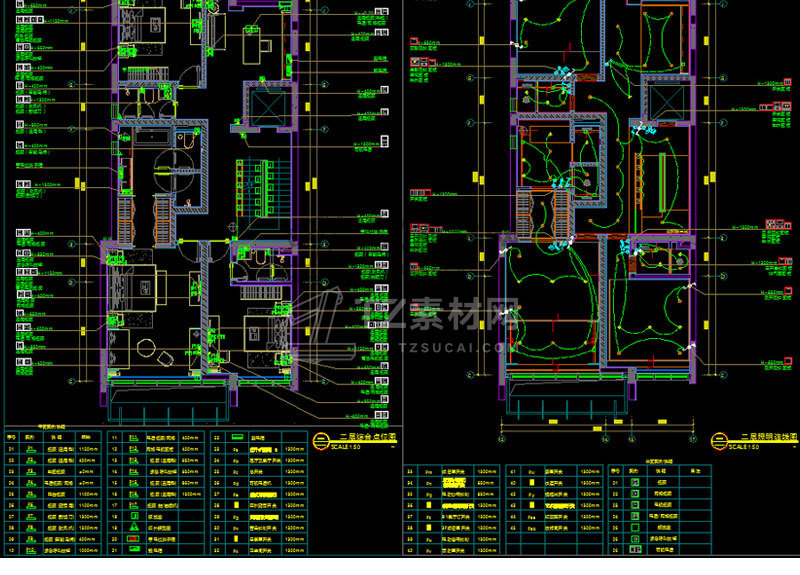The image size is (800, 575).
Task: Click the yellow filled block in legend row 28
Action: pyautogui.click(x=236, y=505)
